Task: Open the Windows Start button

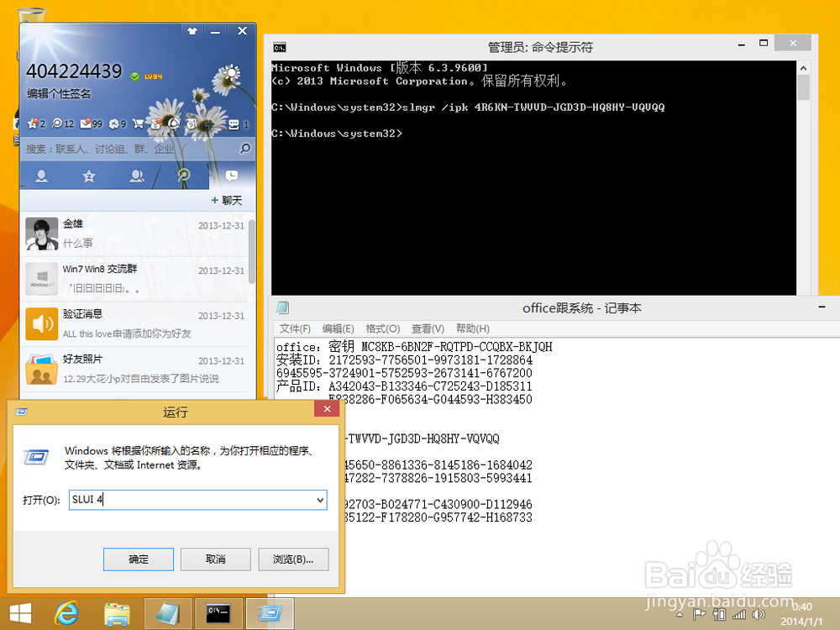Action: click(x=20, y=613)
